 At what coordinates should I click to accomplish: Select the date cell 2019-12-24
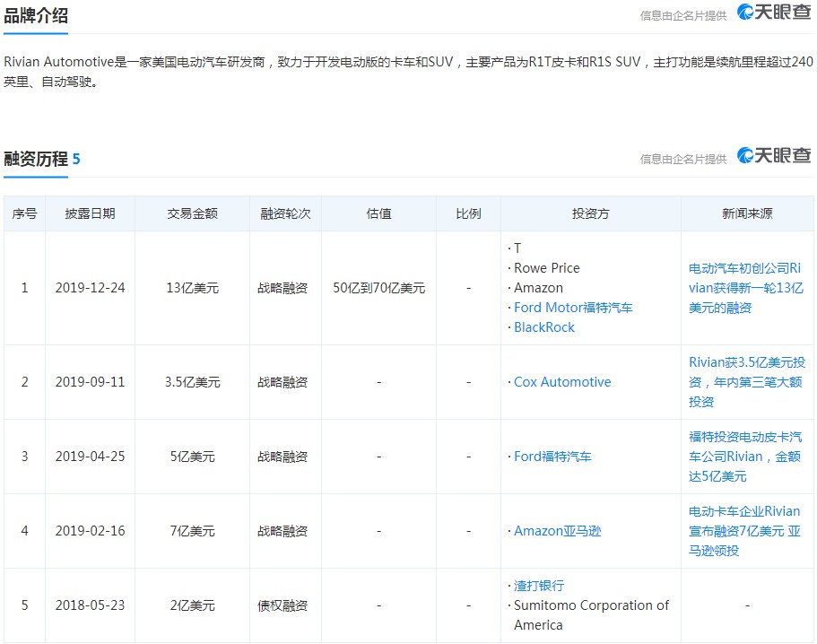pos(91,288)
